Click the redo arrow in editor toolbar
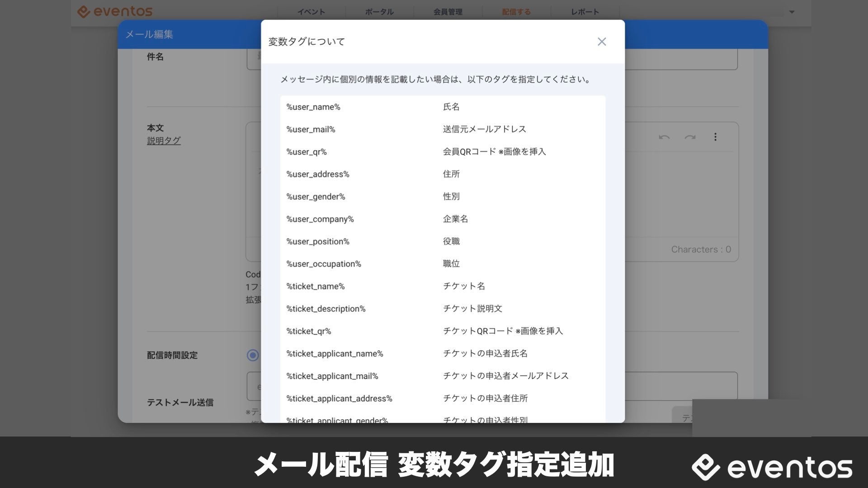The height and width of the screenshot is (488, 868). tap(690, 137)
